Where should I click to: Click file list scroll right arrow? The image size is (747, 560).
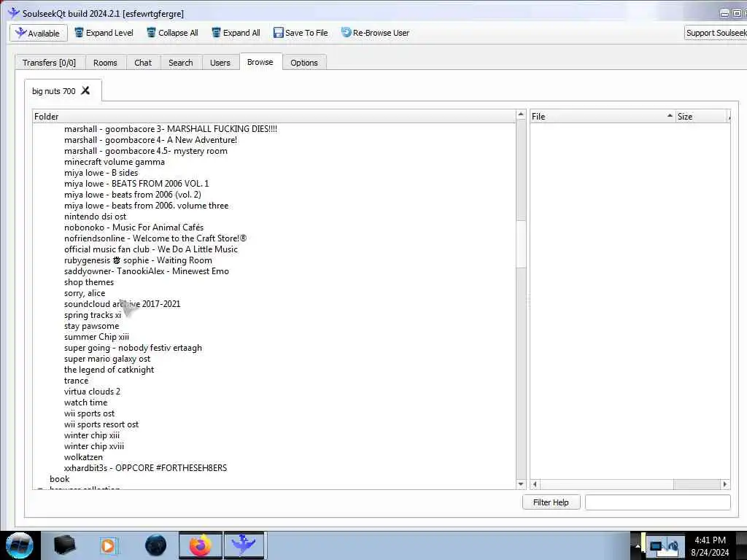pos(724,484)
